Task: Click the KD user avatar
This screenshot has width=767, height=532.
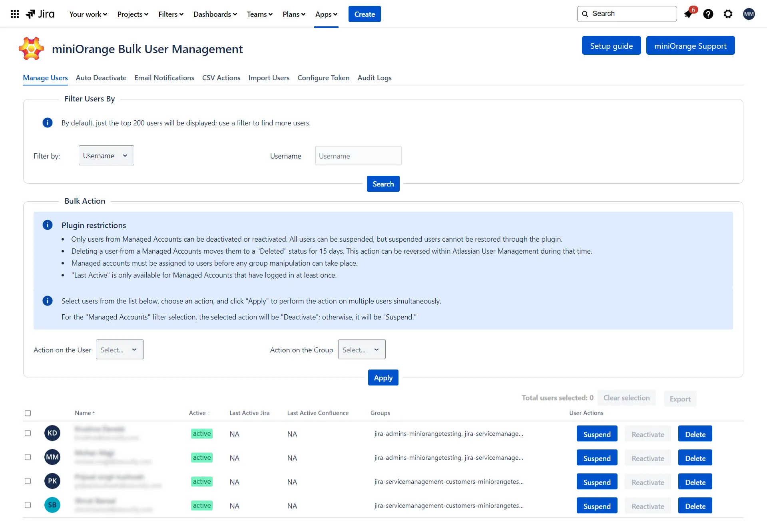Action: (52, 433)
